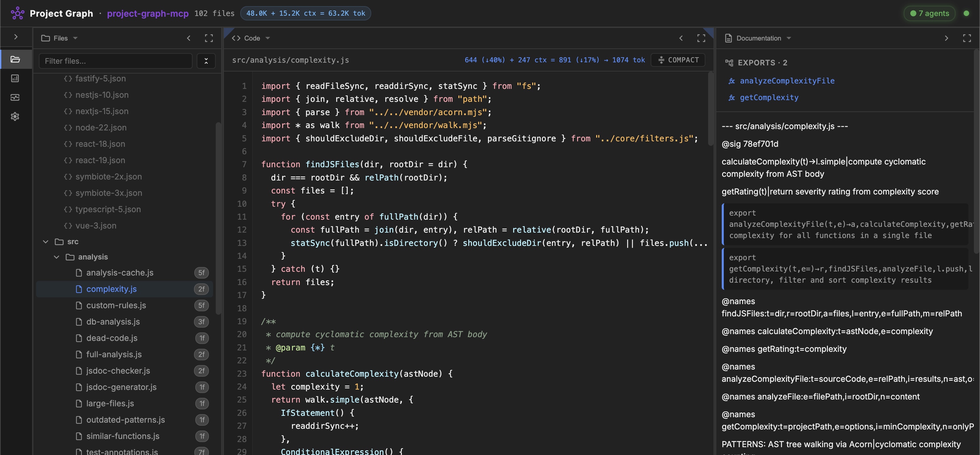The height and width of the screenshot is (455, 980).
Task: Click the token count badge in header
Action: [x=306, y=13]
